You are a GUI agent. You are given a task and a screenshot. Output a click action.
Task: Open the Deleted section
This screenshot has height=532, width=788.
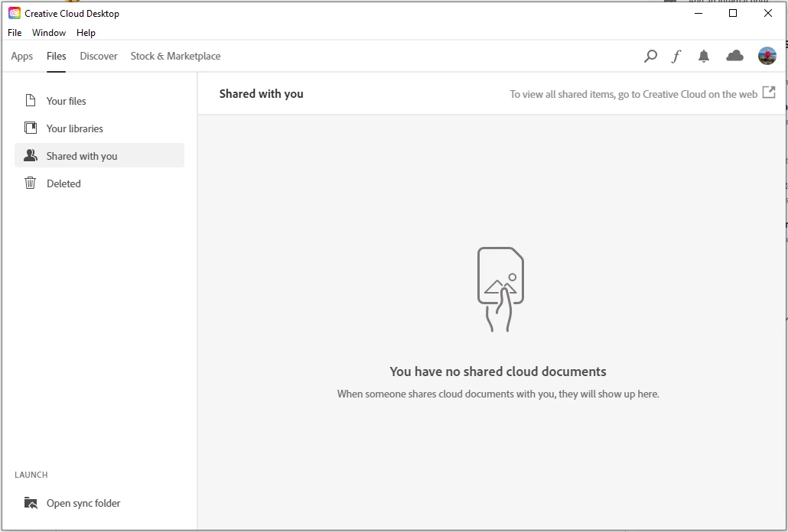tap(99, 183)
